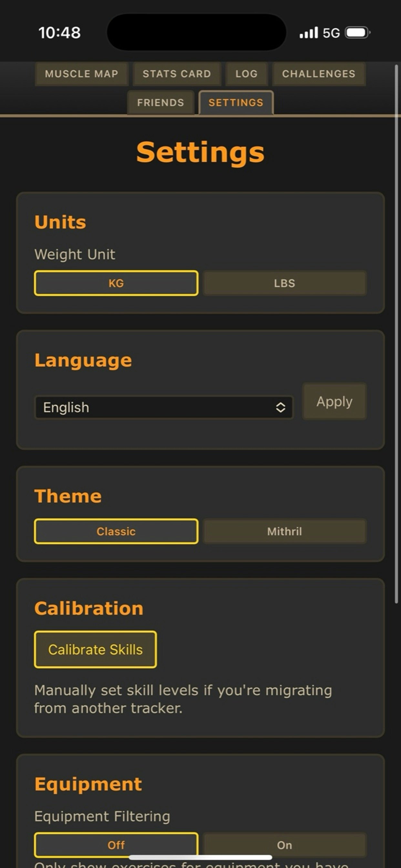This screenshot has height=868, width=401.
Task: Open the Challenges tab
Action: click(x=318, y=74)
